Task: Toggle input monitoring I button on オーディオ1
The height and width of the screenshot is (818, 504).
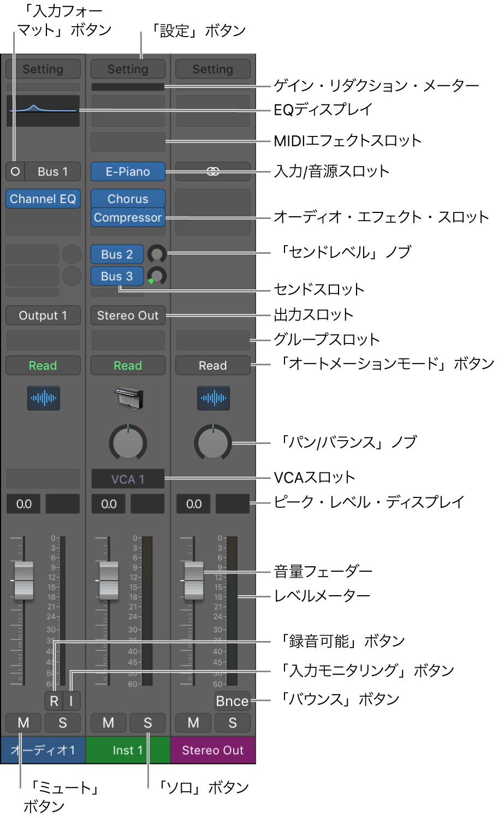Action: pos(72,701)
